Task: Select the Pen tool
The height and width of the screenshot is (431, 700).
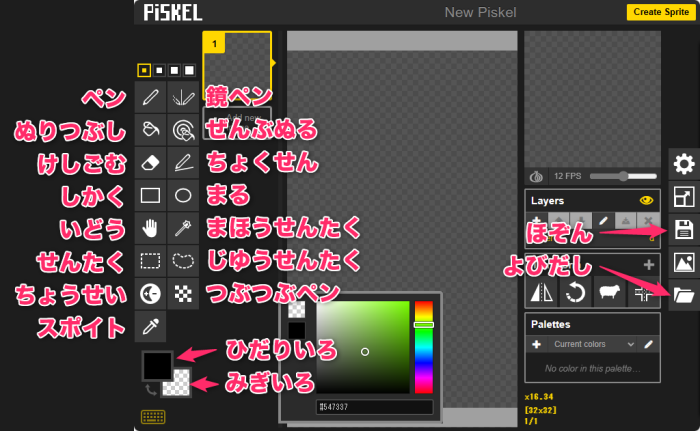Action: (x=151, y=97)
